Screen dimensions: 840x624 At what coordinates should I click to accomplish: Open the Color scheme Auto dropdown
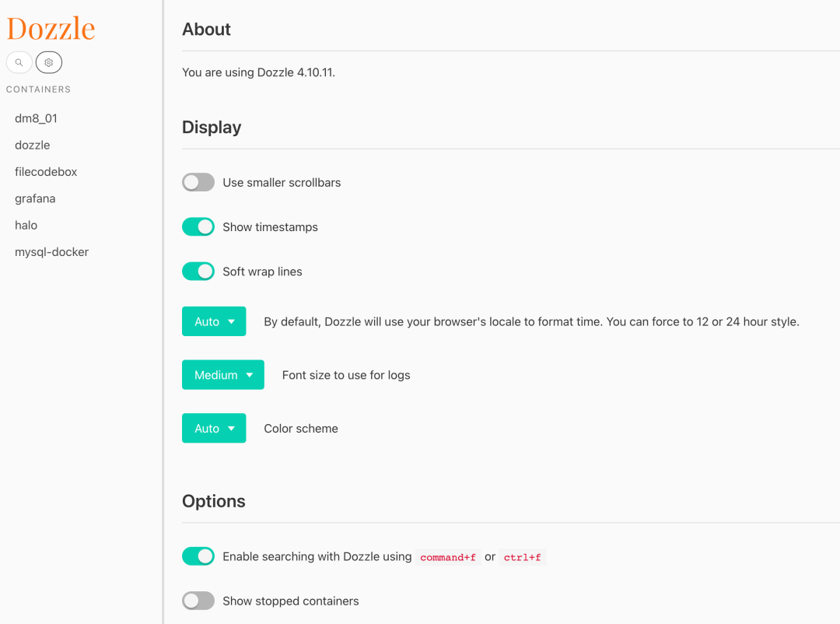[x=214, y=429]
